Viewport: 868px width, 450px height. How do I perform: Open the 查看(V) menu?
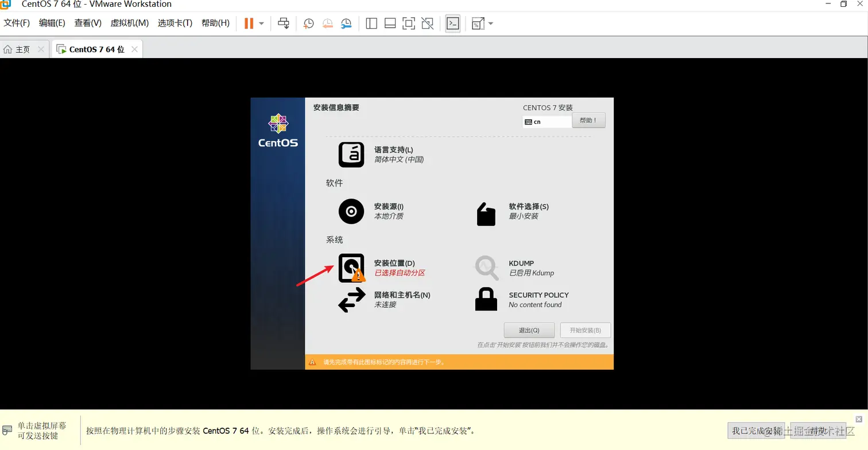pyautogui.click(x=88, y=23)
